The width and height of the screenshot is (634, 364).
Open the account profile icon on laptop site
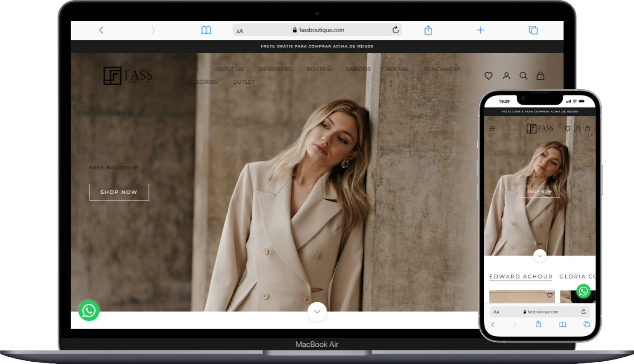(506, 76)
